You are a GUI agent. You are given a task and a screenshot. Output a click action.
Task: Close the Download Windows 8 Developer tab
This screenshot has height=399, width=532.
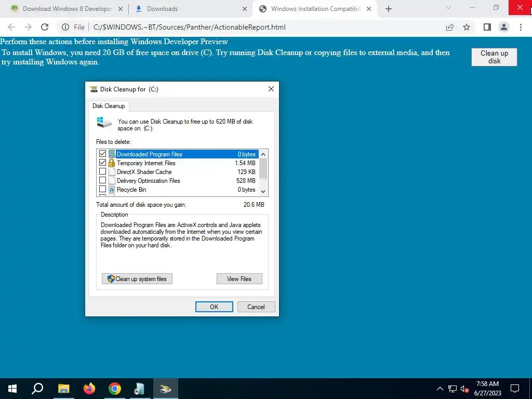(120, 9)
